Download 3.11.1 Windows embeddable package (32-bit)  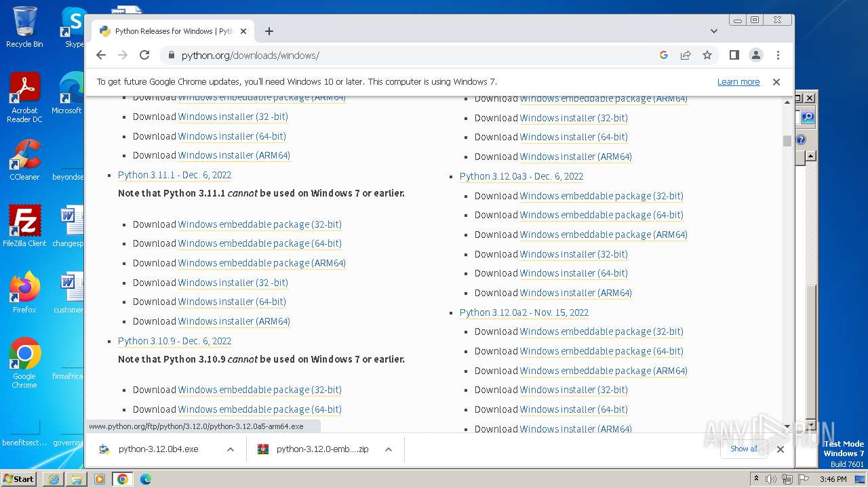click(260, 224)
